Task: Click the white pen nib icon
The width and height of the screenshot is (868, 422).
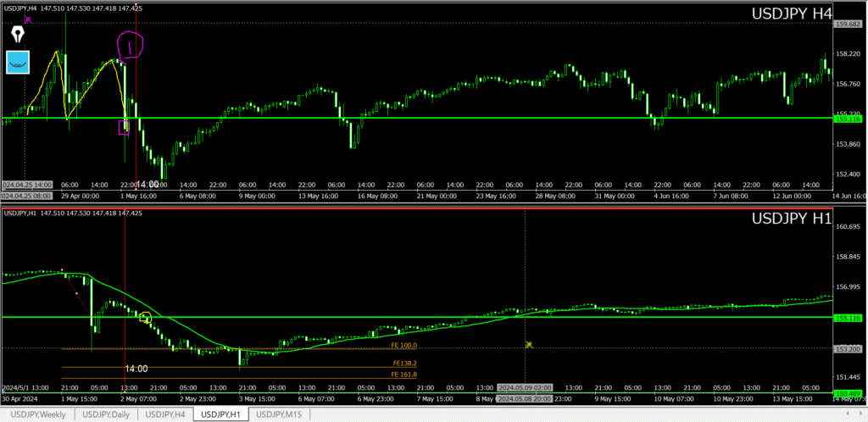Action: coord(18,34)
